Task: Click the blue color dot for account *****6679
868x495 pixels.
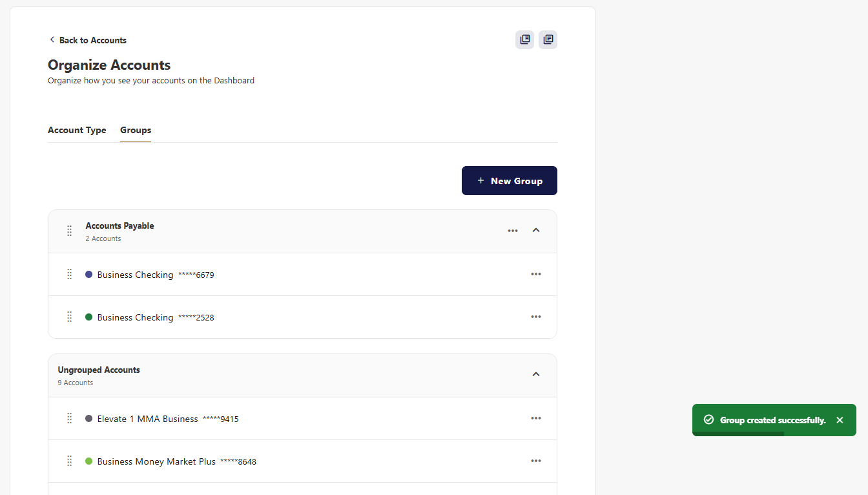Action: click(89, 274)
